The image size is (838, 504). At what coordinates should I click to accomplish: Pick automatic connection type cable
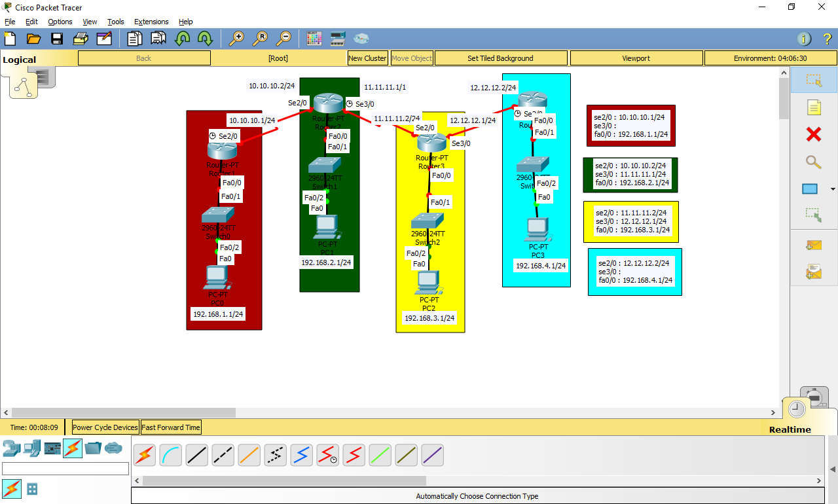pyautogui.click(x=144, y=454)
